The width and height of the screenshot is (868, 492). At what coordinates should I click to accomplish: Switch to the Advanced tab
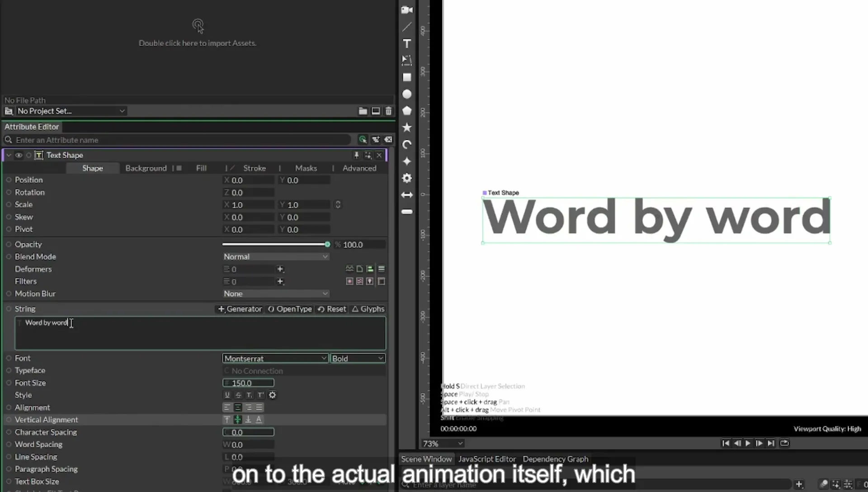(x=359, y=168)
